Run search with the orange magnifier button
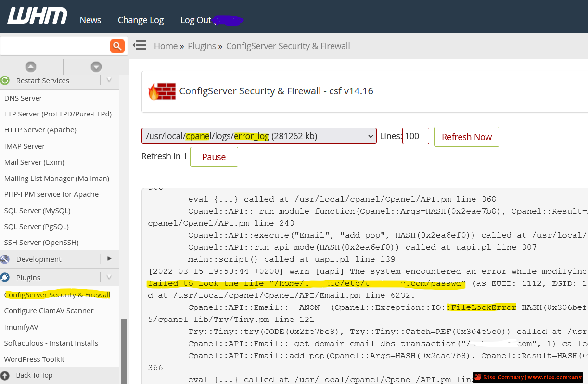Image resolution: width=588 pixels, height=384 pixels. (x=117, y=46)
